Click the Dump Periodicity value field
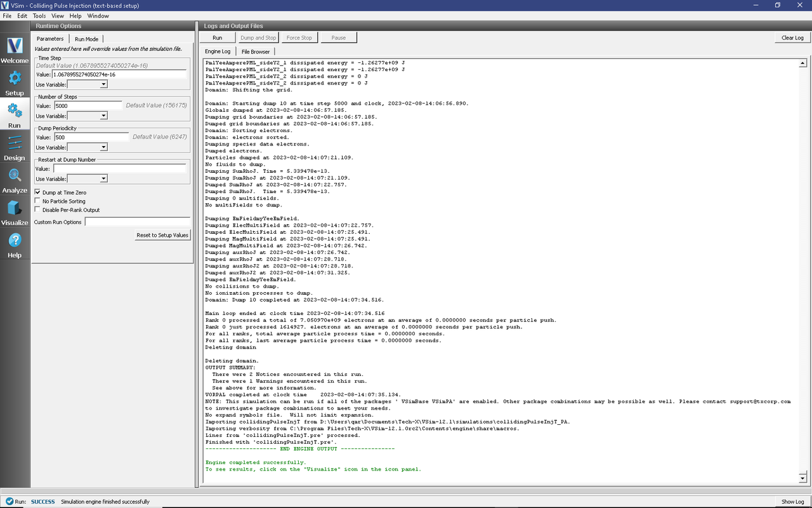The image size is (812, 508). pos(91,137)
